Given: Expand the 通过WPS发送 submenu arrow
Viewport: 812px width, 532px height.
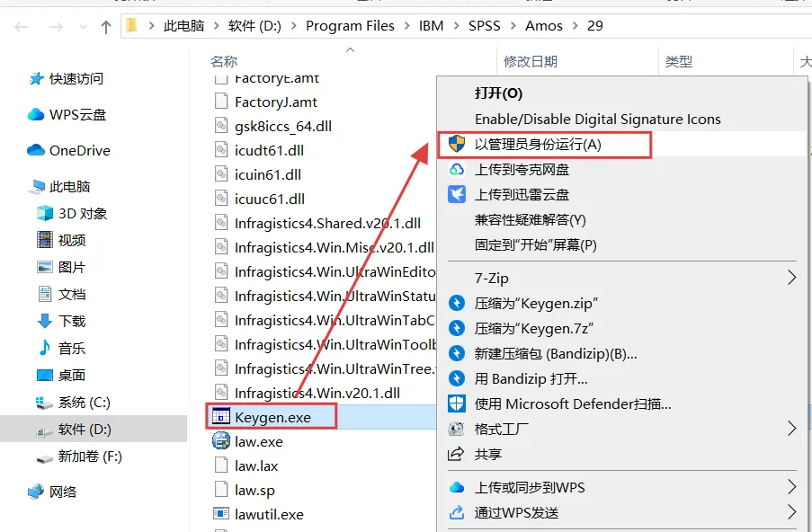Looking at the screenshot, I should click(791, 512).
